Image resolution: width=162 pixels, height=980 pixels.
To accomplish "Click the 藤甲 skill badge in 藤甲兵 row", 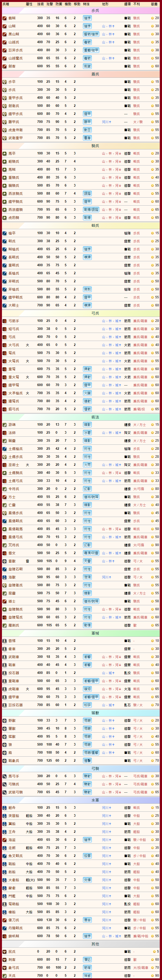I will (87, 122).
